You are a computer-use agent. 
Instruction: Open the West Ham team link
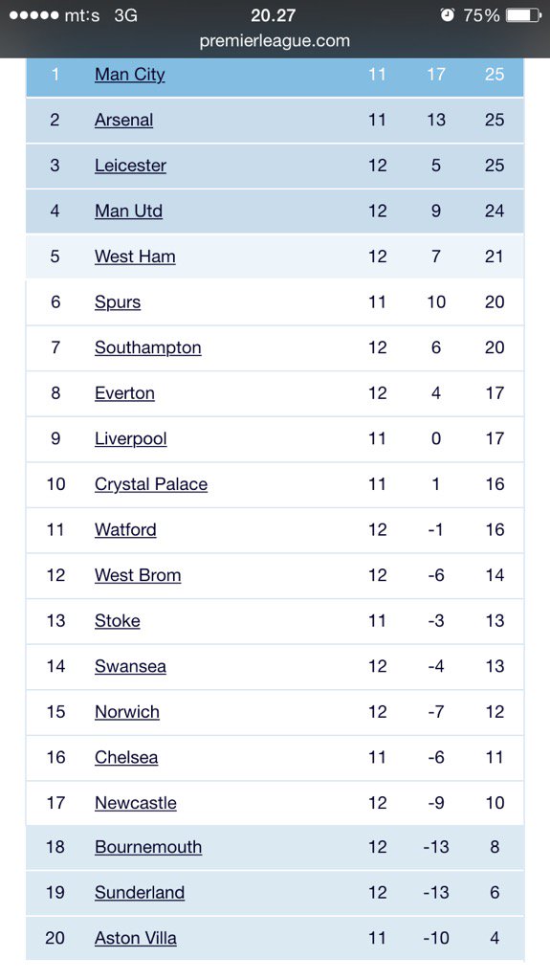coord(135,256)
